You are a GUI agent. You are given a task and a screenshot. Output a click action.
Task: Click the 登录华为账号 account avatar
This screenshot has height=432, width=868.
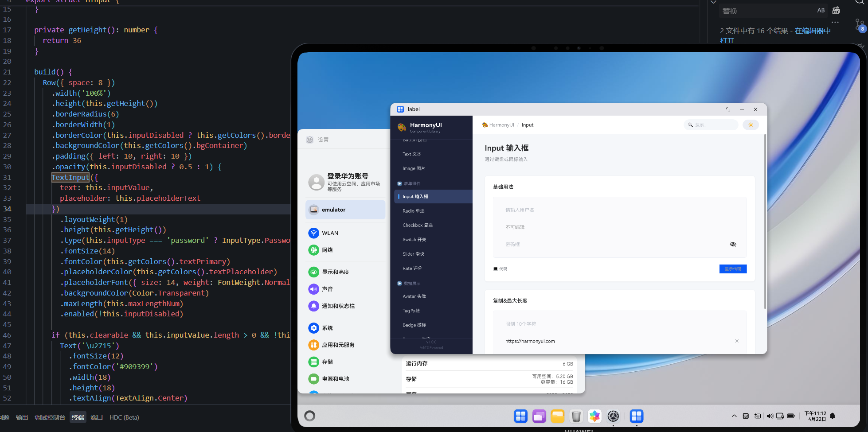316,182
